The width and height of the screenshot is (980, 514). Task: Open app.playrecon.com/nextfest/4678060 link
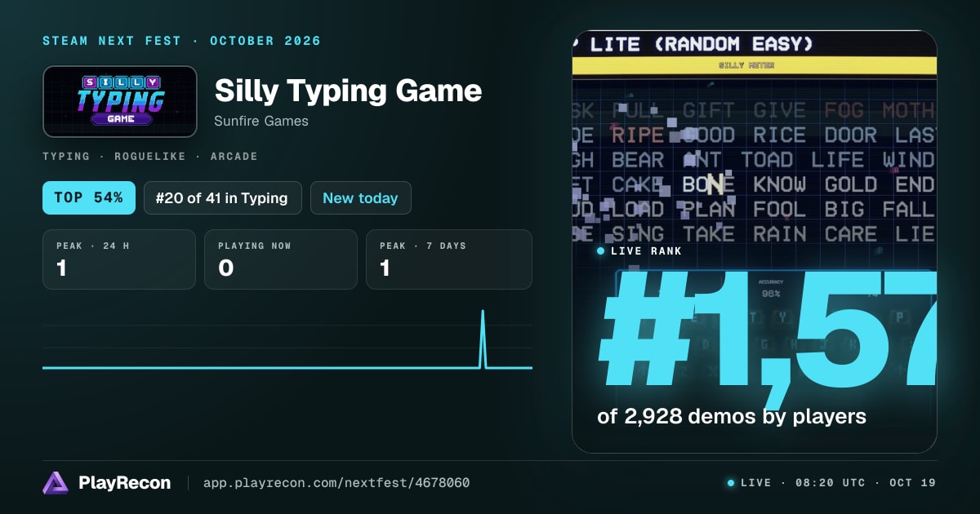336,483
